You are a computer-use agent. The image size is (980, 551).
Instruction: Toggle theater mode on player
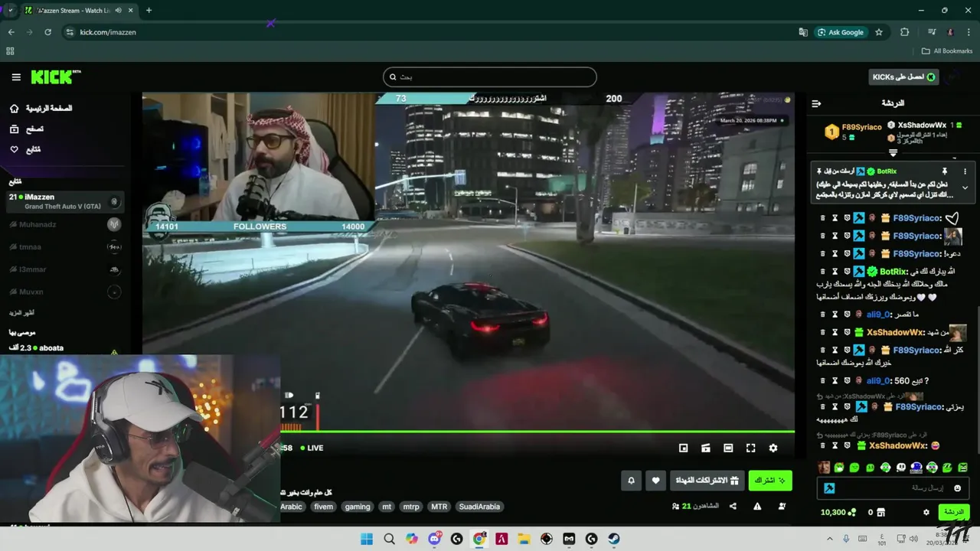point(728,448)
